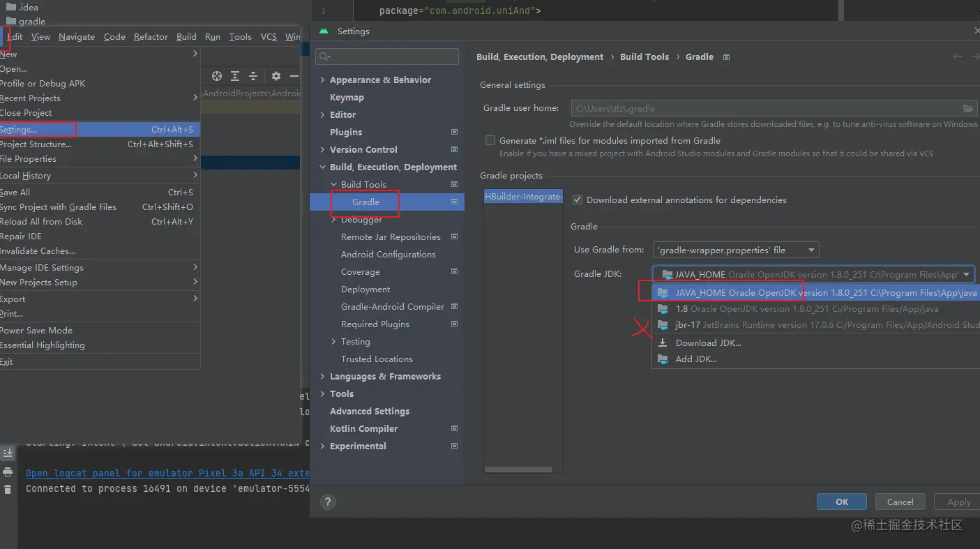Click the Download JDK arrow icon in dropdown list

pos(663,343)
